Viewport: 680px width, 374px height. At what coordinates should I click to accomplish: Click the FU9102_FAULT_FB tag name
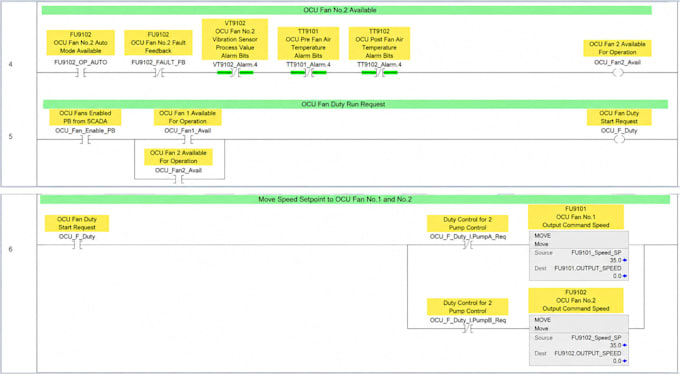point(158,62)
